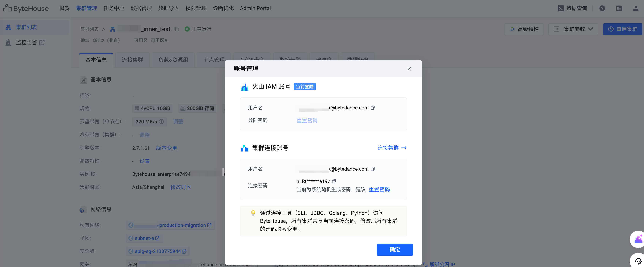Image resolution: width=644 pixels, height=267 pixels.
Task: Open subnet-a external link icon
Action: coord(157,238)
